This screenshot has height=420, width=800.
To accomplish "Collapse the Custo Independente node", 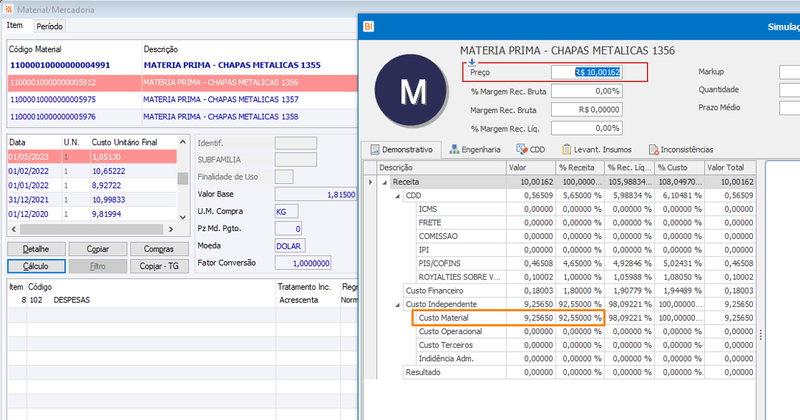I will (x=398, y=305).
